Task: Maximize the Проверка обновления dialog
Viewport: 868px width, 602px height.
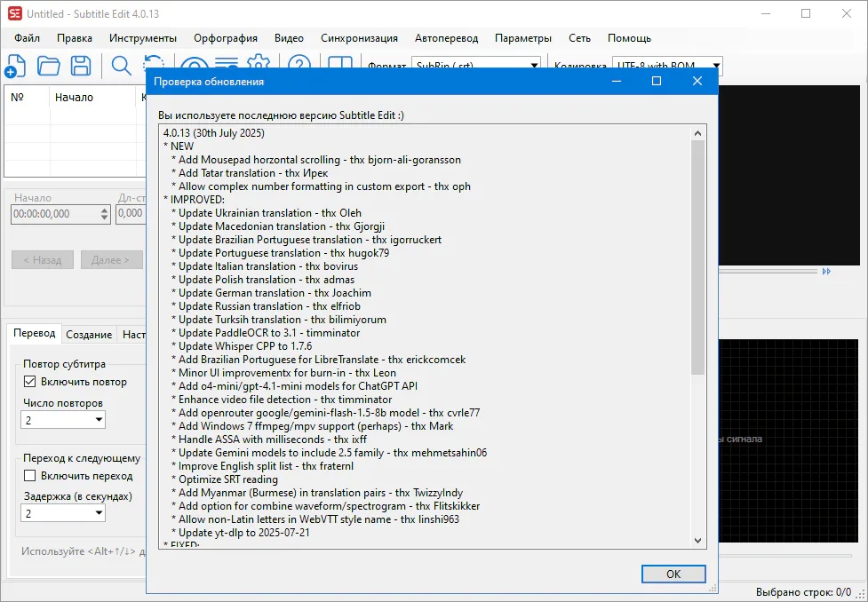Action: (x=657, y=81)
